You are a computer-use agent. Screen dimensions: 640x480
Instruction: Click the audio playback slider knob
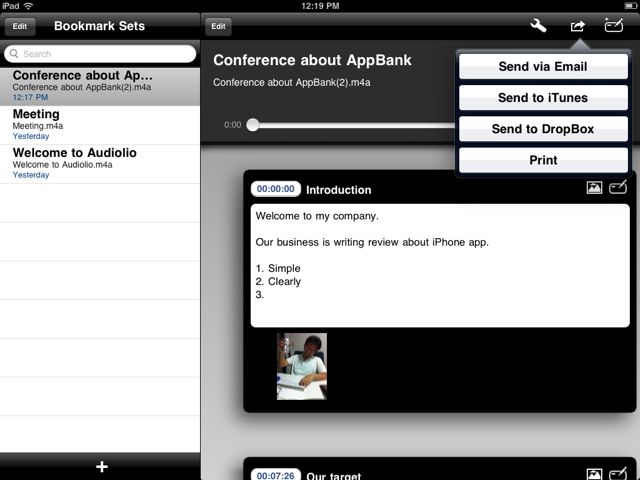pyautogui.click(x=253, y=124)
